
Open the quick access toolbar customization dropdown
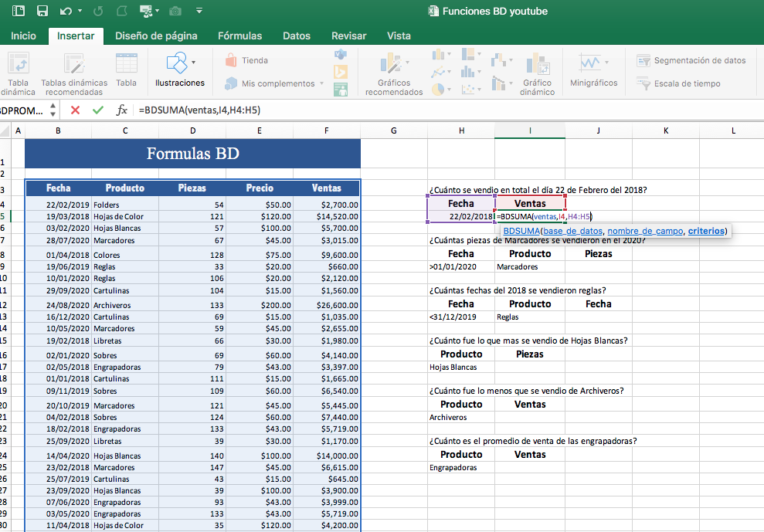199,10
